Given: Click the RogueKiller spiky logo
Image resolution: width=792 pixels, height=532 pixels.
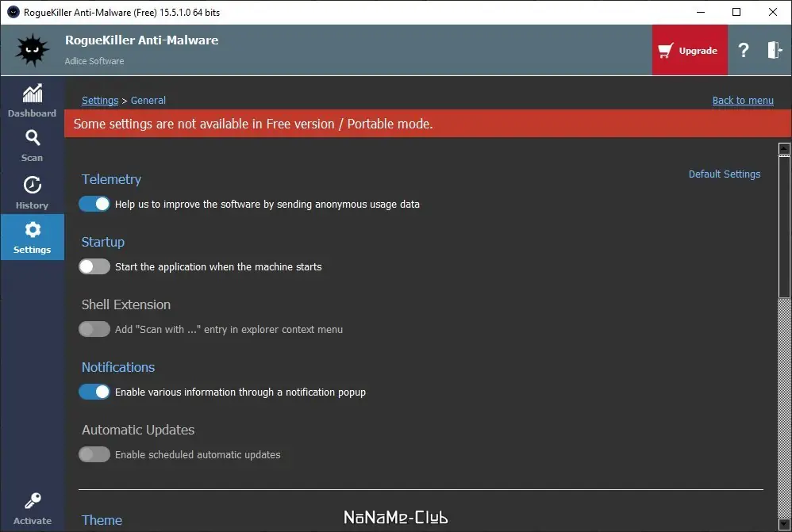Looking at the screenshot, I should point(33,50).
